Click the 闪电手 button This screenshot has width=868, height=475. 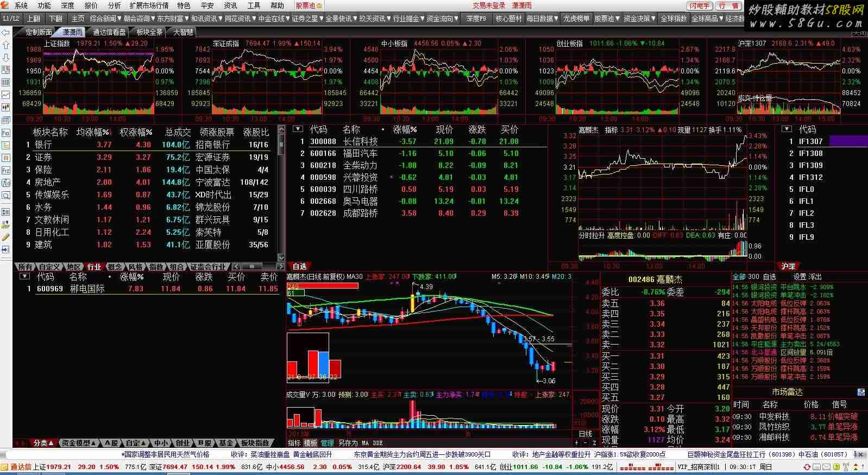(700, 5)
